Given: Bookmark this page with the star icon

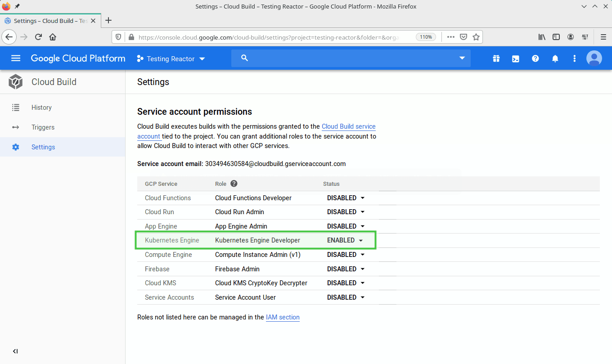Looking at the screenshot, I should click(476, 37).
